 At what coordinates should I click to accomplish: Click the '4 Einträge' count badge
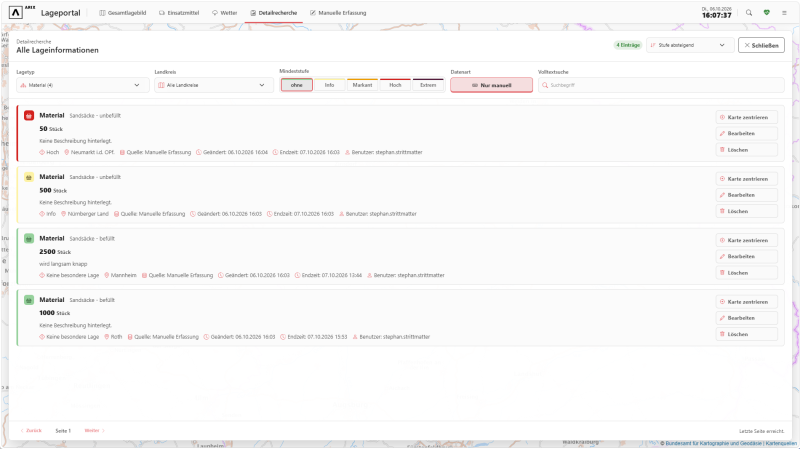coord(628,45)
